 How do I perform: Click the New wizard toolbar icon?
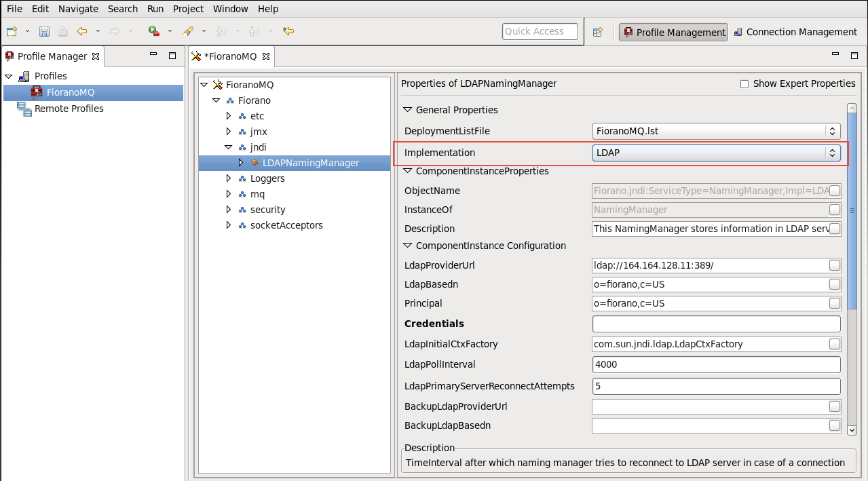[x=12, y=31]
